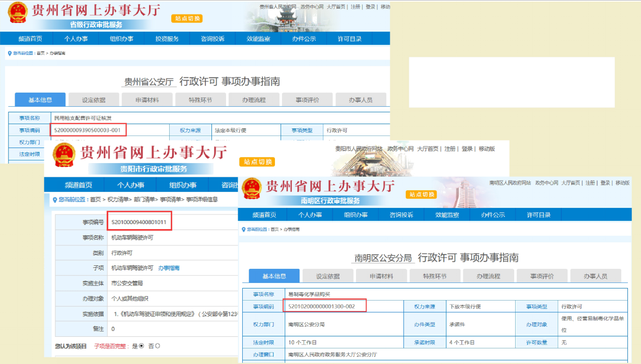Click 站点切换 on the 南明区行政审批服务 page

[421, 194]
